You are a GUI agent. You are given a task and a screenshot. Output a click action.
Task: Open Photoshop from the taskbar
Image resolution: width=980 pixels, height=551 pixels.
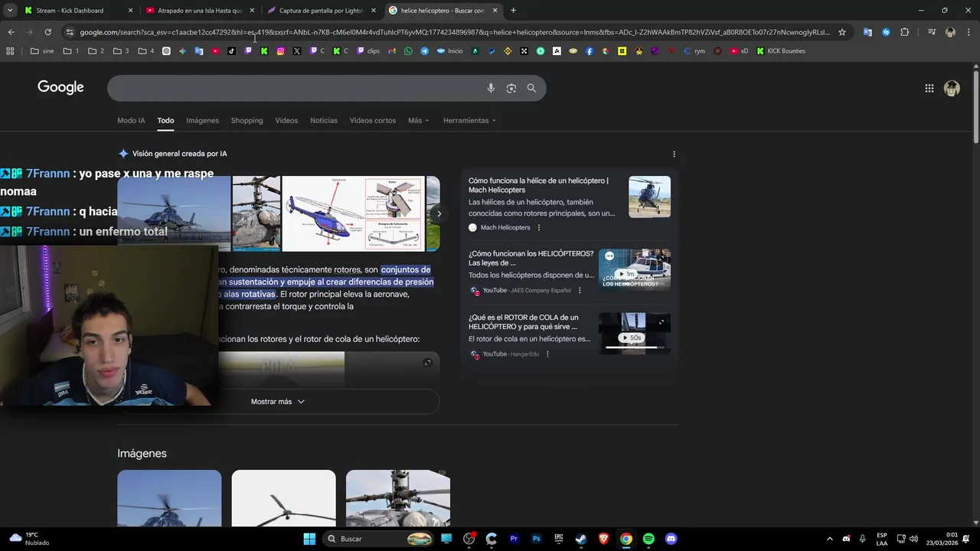tap(537, 539)
